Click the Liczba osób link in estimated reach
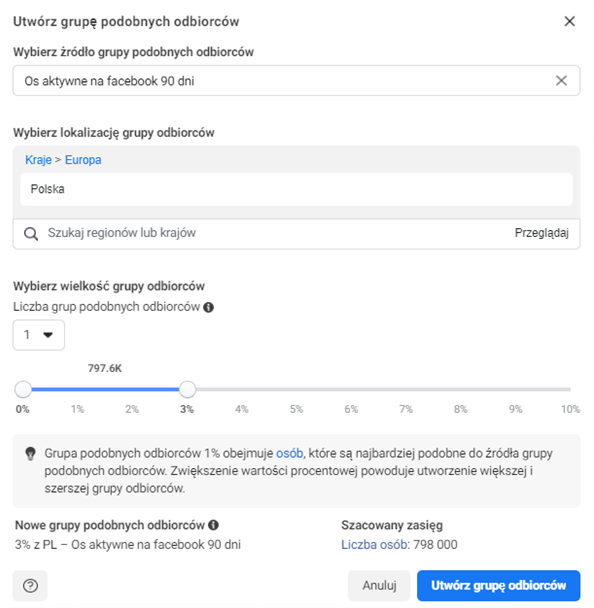 click(x=374, y=545)
